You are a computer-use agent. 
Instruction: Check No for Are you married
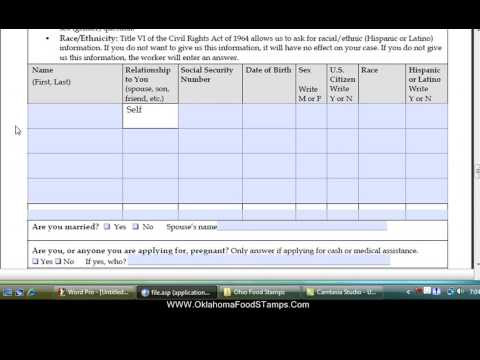click(135, 227)
